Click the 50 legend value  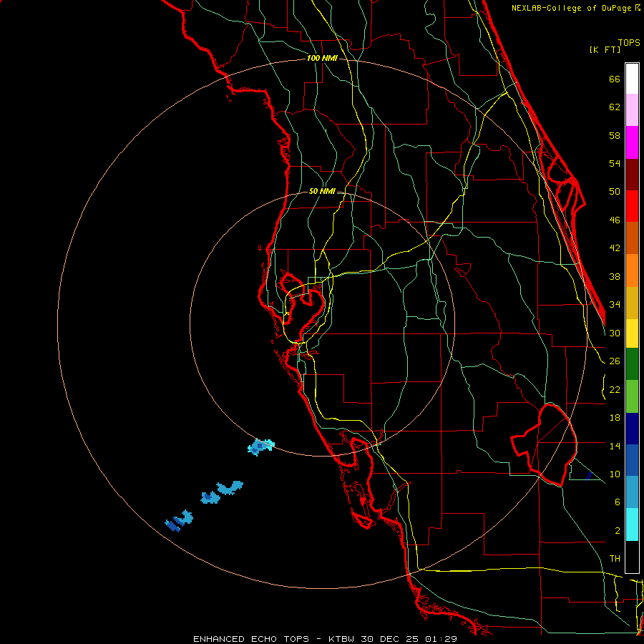tap(615, 192)
